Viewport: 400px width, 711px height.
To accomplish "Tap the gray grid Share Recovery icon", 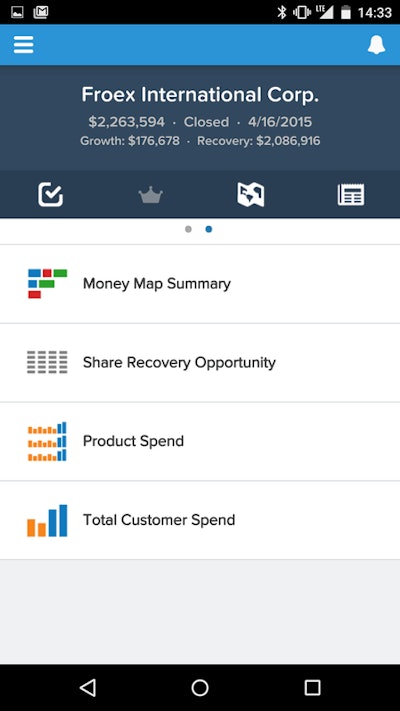I will click(x=47, y=362).
